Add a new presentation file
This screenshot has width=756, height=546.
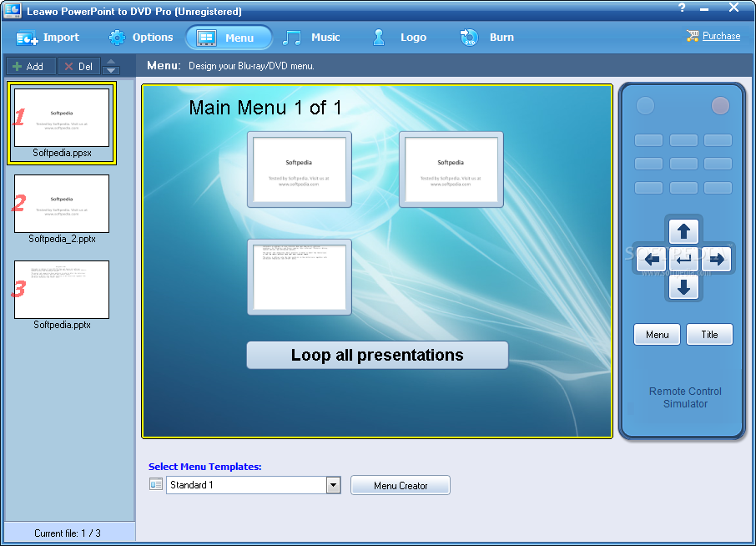tap(30, 66)
